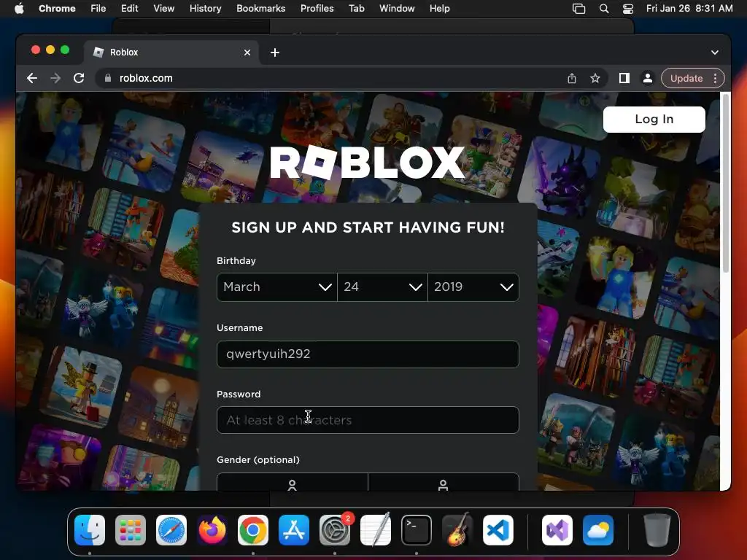Screen dimensions: 747x560
Task: Click the lock icon in address bar
Action: point(108,78)
